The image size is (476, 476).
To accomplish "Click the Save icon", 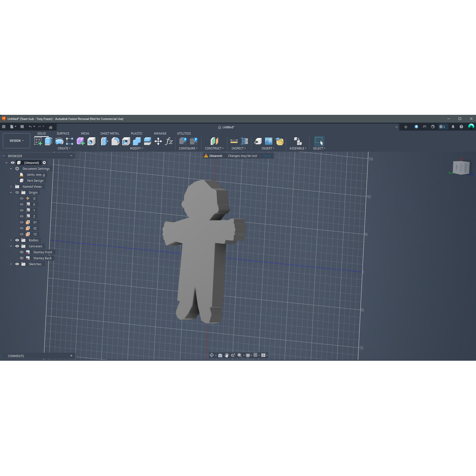I will click(x=22, y=126).
